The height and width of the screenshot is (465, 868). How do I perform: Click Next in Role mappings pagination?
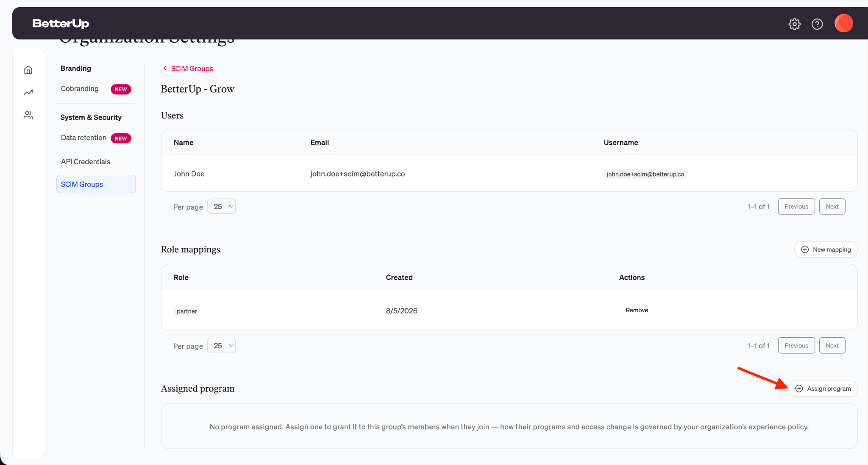832,346
